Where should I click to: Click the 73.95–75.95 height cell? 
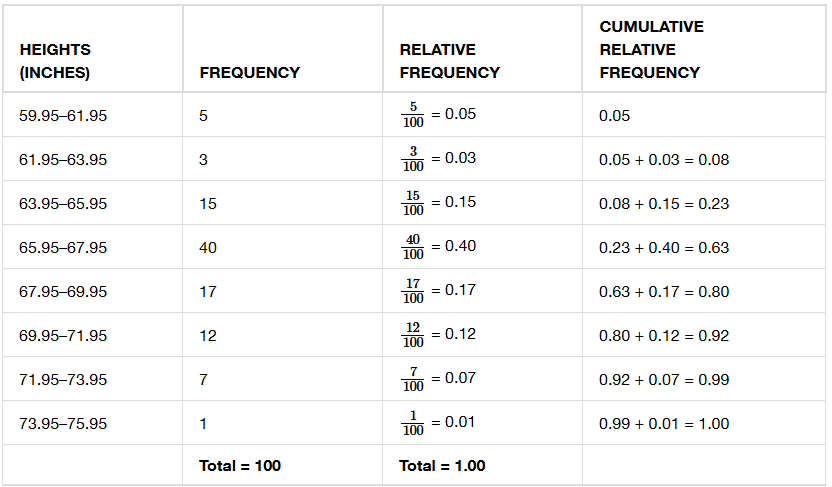(63, 424)
